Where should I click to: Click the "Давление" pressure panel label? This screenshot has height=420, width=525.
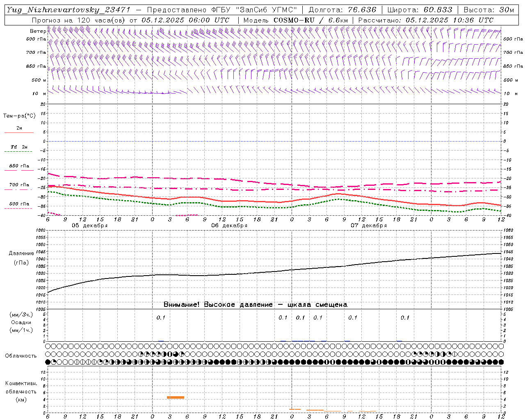(21, 253)
